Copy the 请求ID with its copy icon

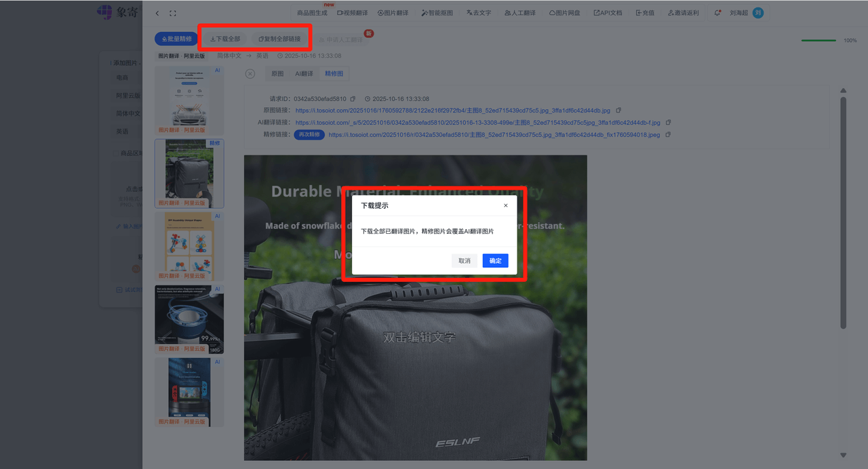(352, 98)
